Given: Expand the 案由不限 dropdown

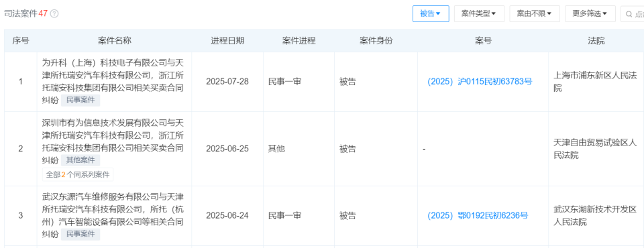Looking at the screenshot, I should (x=535, y=13).
